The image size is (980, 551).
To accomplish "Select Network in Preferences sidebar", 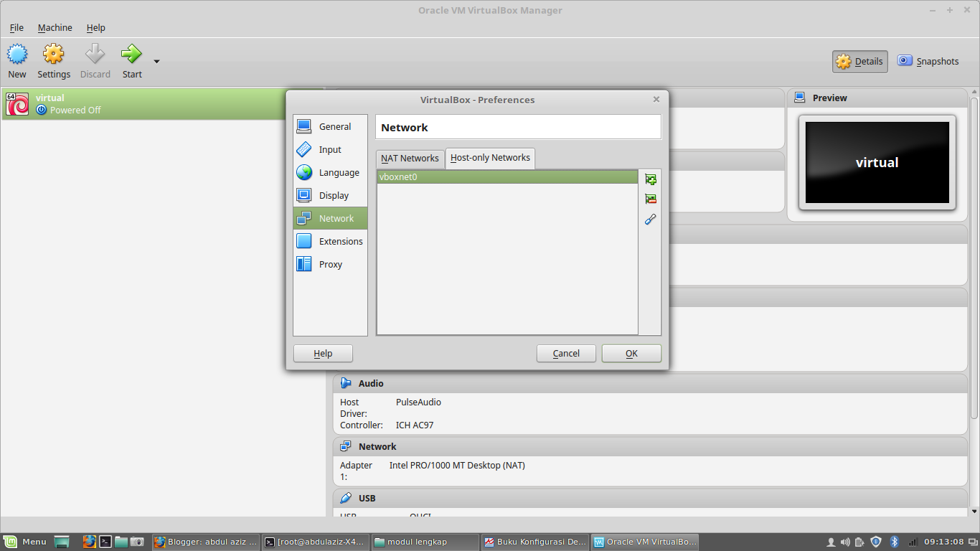I will tap(330, 218).
